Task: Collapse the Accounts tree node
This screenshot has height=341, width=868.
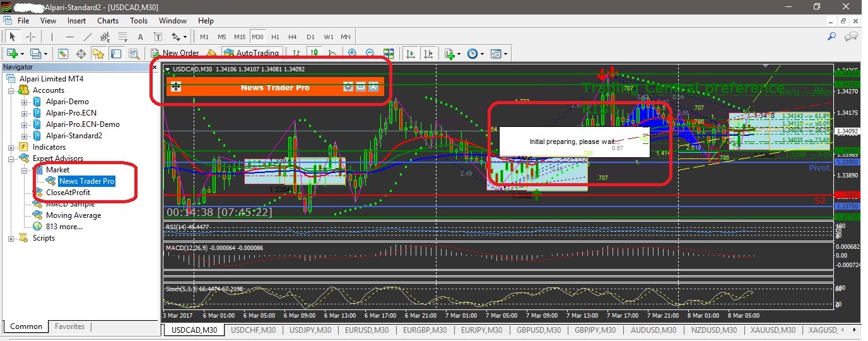Action: [x=11, y=90]
